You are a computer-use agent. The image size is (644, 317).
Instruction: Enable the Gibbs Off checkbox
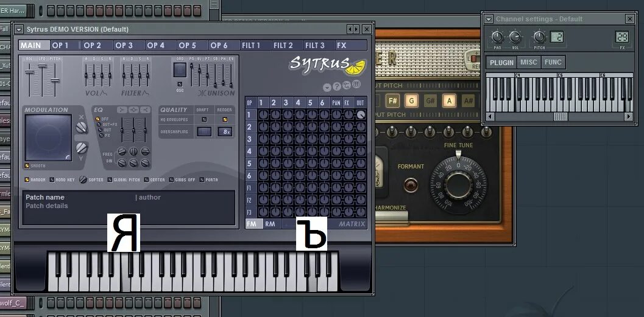[171, 179]
